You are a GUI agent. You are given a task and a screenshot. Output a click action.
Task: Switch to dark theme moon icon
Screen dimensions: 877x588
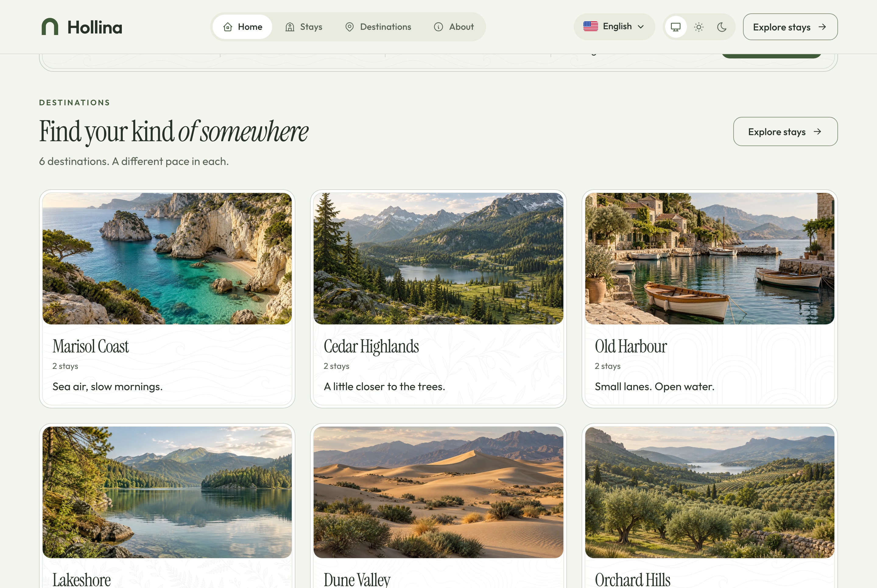pyautogui.click(x=722, y=27)
